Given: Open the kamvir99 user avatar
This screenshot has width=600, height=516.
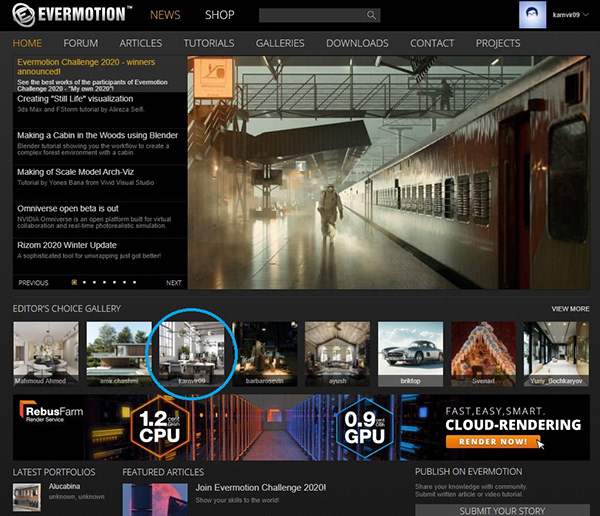Looking at the screenshot, I should (533, 15).
